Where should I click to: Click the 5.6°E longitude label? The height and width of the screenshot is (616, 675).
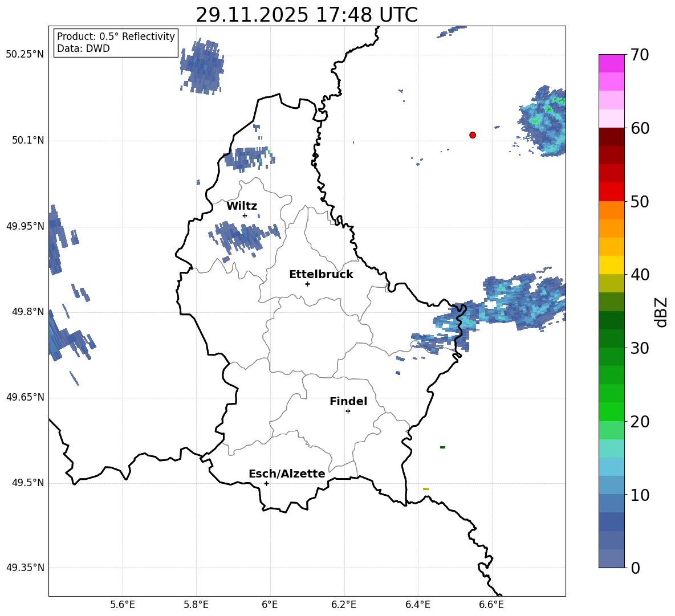point(123,605)
